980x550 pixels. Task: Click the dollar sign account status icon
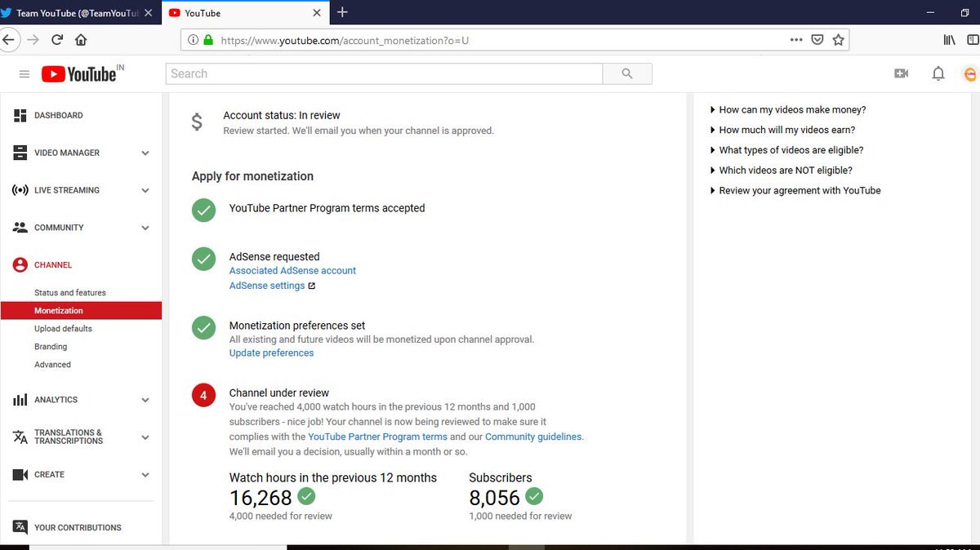tap(197, 122)
